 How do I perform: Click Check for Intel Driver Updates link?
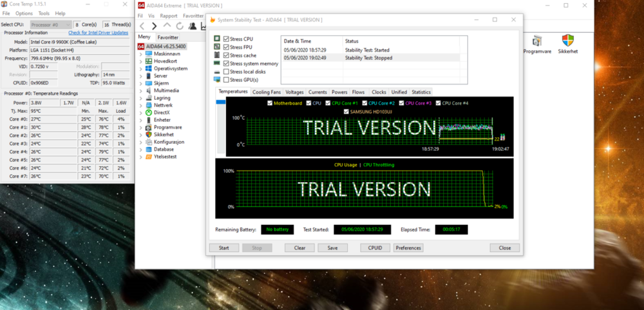pyautogui.click(x=98, y=32)
